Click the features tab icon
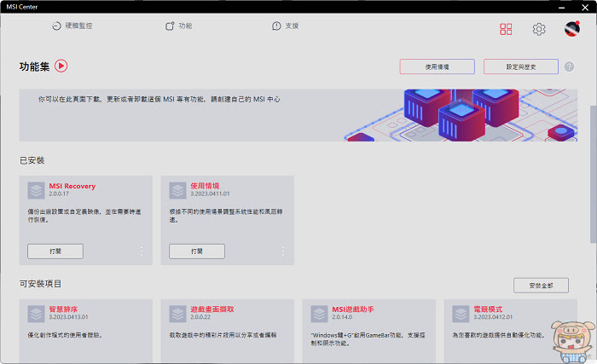 click(x=170, y=26)
